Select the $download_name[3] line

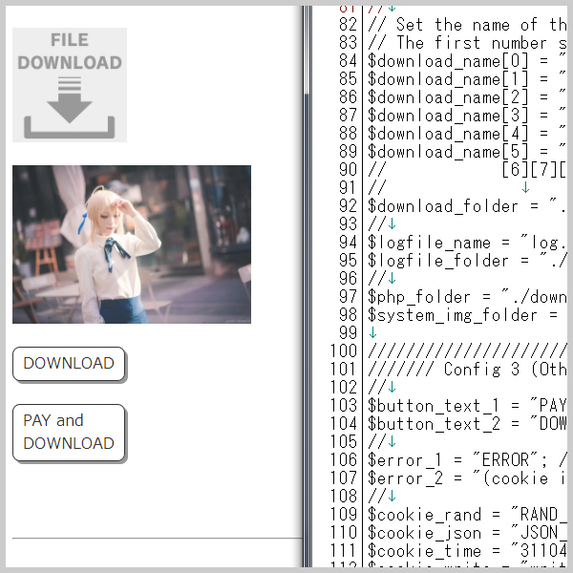(x=467, y=116)
